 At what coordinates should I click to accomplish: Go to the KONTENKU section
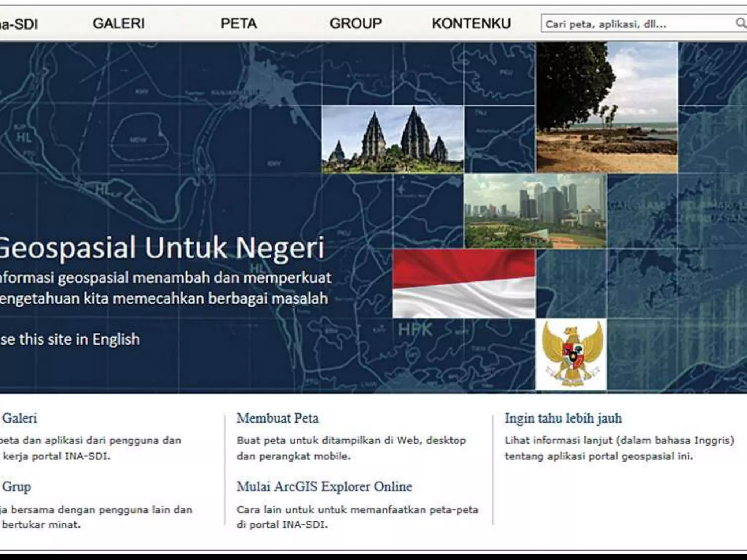(x=471, y=24)
